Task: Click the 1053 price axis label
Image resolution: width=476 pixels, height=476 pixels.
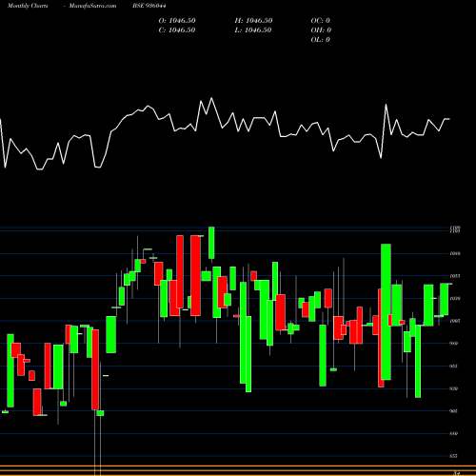Action: (454, 276)
